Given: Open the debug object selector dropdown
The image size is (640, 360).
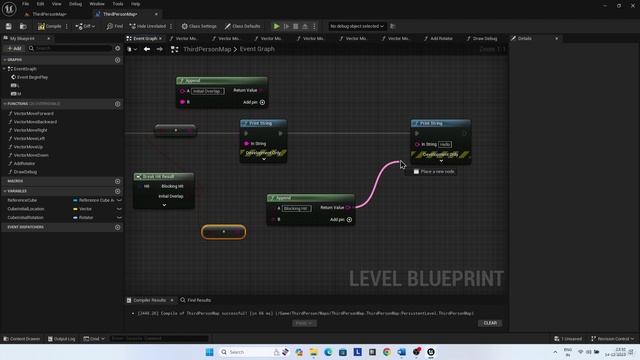Looking at the screenshot, I should tap(357, 26).
